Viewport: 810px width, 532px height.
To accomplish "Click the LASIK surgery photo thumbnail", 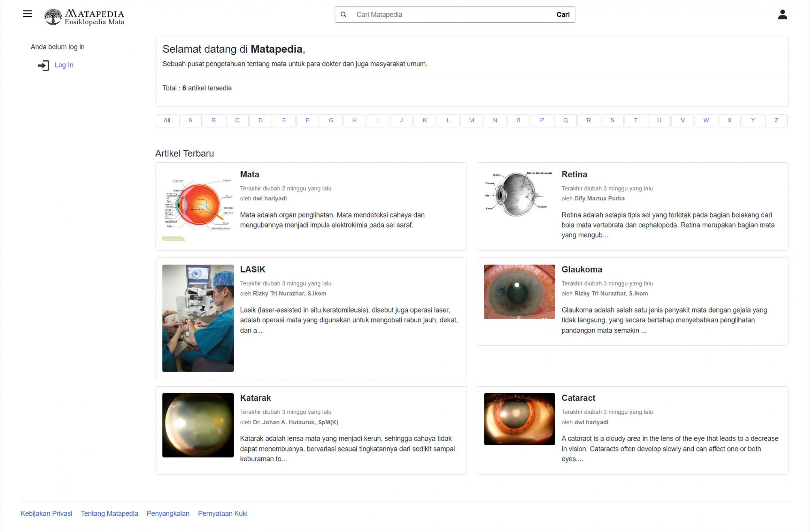I will [198, 318].
